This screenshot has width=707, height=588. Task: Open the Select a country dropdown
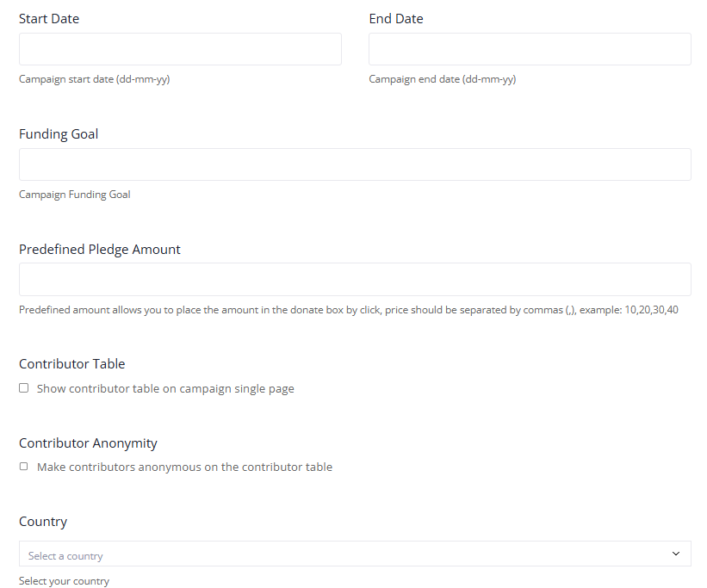tap(355, 554)
